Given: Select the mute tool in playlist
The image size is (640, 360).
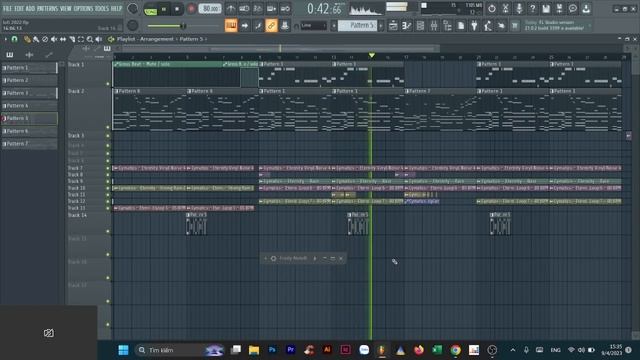Looking at the screenshot, I should (x=54, y=39).
